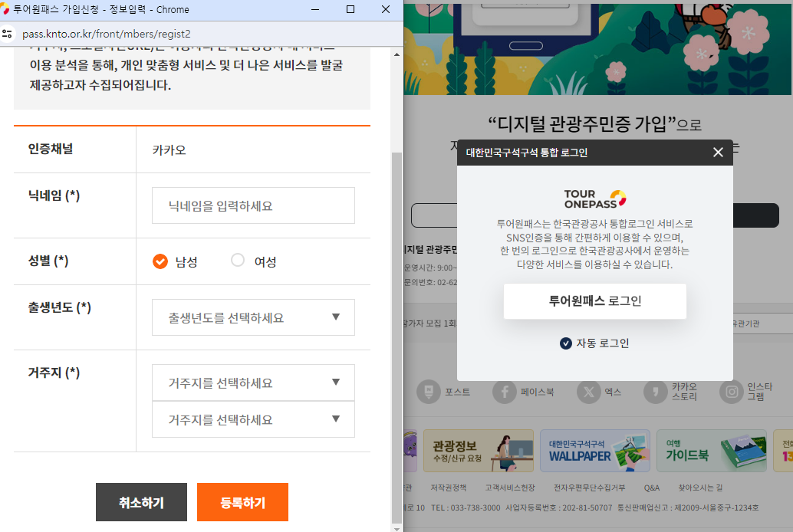793x532 pixels.
Task: Select the 여성 radio button
Action: click(x=238, y=260)
